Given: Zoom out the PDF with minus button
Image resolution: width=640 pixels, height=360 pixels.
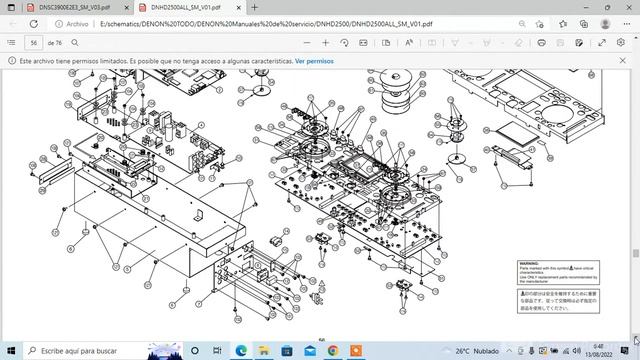Looking at the screenshot, I should [x=307, y=42].
